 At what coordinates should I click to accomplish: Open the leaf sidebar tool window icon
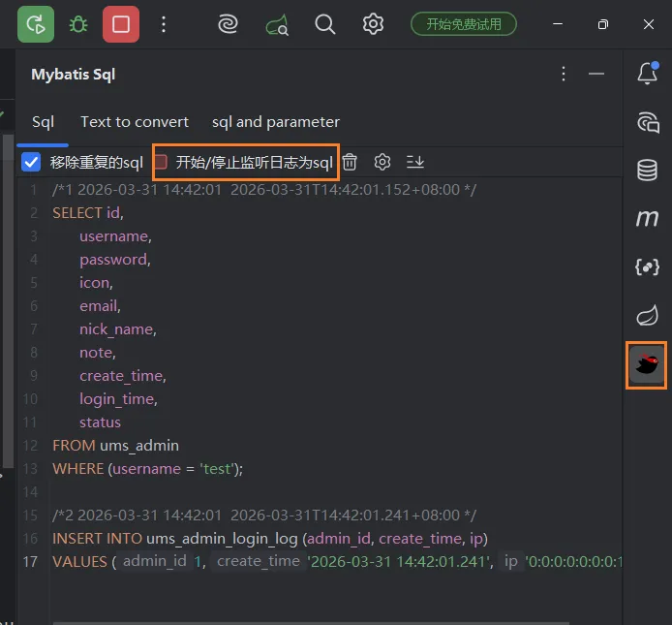647,316
